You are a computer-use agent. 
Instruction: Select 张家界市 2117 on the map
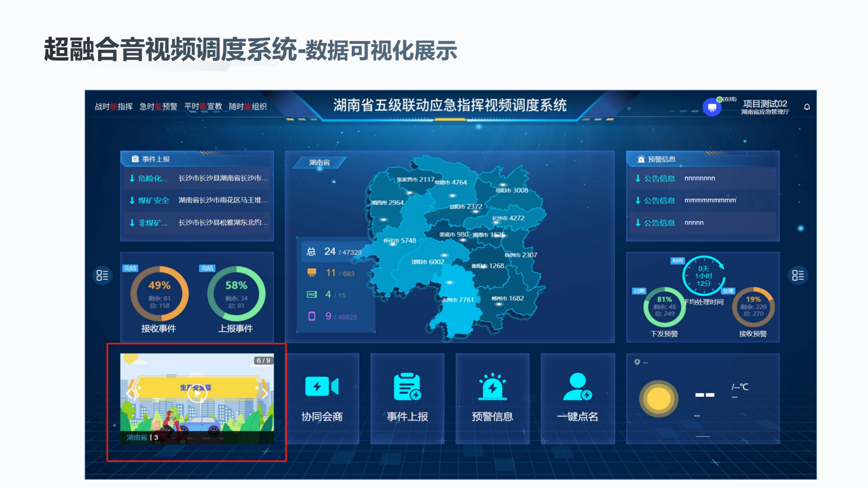tap(415, 180)
